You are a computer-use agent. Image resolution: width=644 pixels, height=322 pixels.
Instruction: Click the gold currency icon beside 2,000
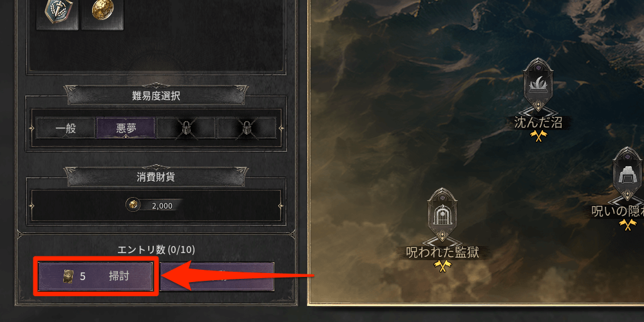click(x=133, y=205)
